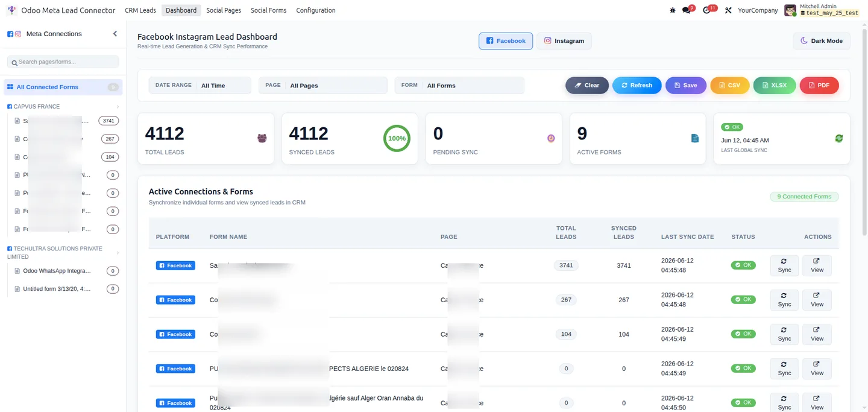Click the active forms document icon
The image size is (868, 412).
[694, 138]
